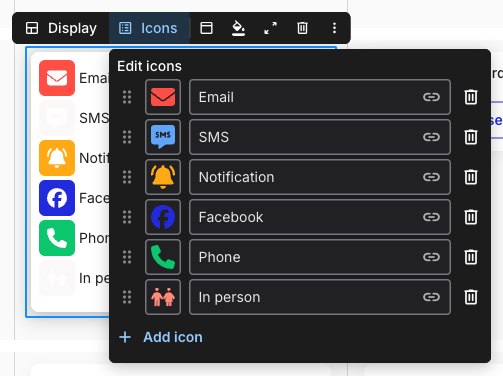503x376 pixels.
Task: Open the fill color bucket tool
Action: 238,28
